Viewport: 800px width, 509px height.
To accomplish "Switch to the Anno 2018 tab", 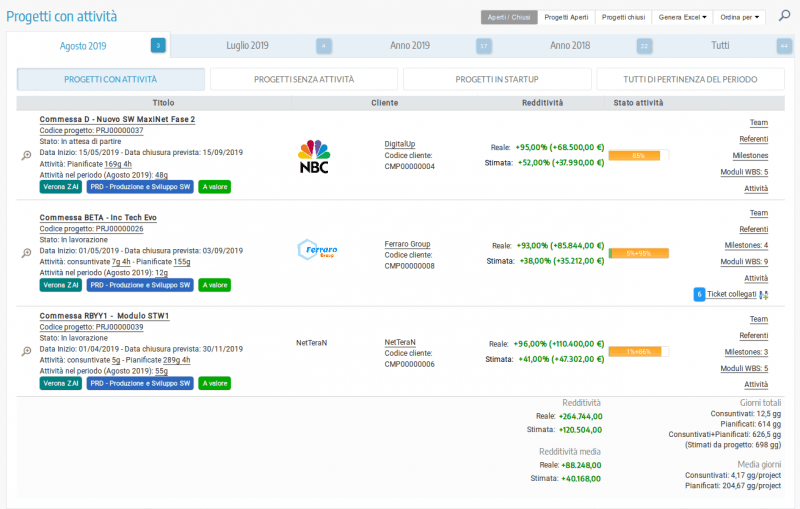I will pos(570,45).
